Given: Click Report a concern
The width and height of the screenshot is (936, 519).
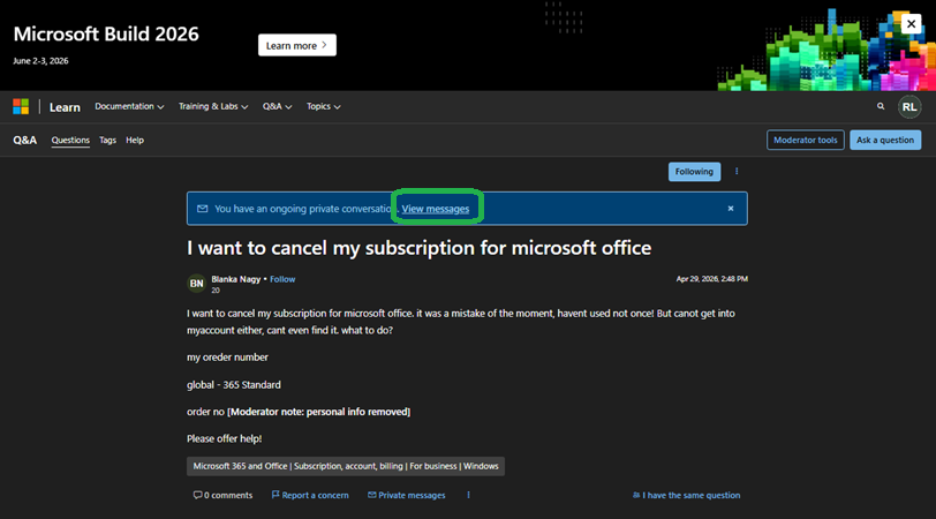Looking at the screenshot, I should (x=310, y=495).
